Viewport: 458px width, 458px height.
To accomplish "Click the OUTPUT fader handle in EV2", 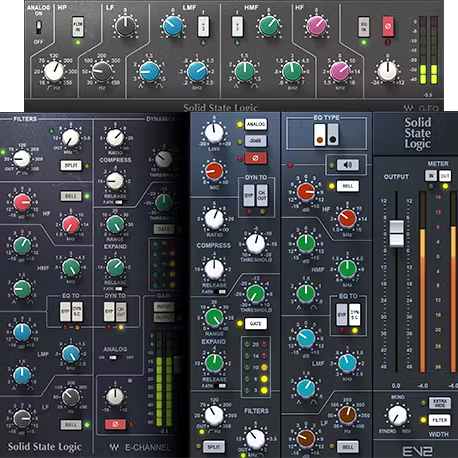I will point(396,233).
